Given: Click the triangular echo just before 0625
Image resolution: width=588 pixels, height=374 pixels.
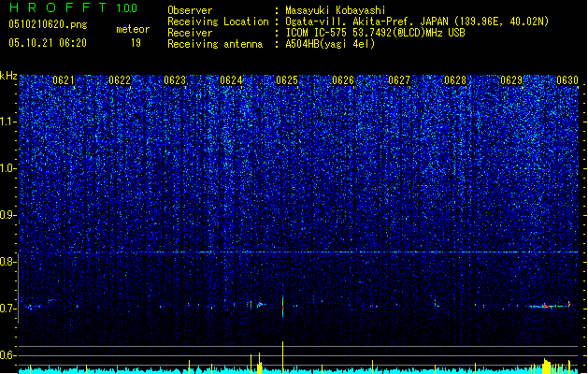Looking at the screenshot, I should click(x=261, y=304).
